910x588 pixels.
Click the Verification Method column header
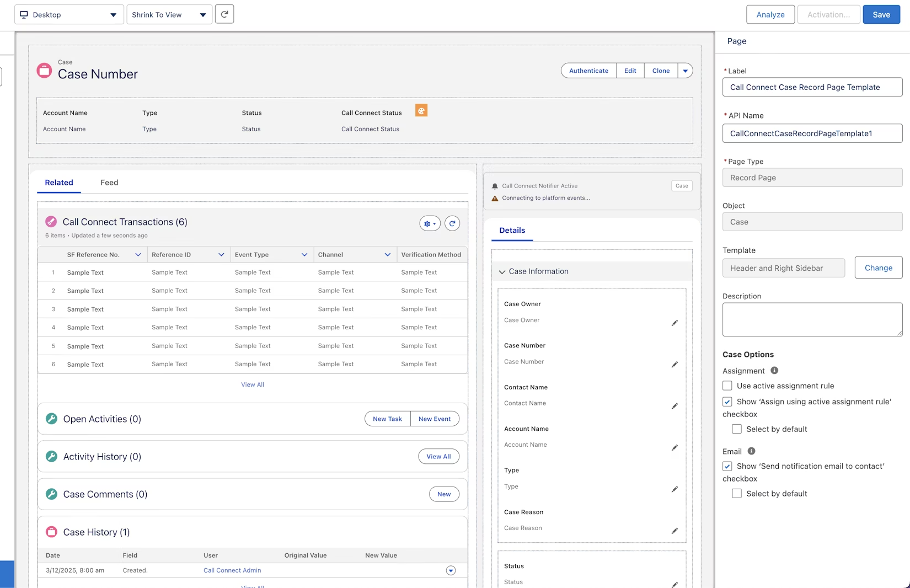tap(431, 254)
